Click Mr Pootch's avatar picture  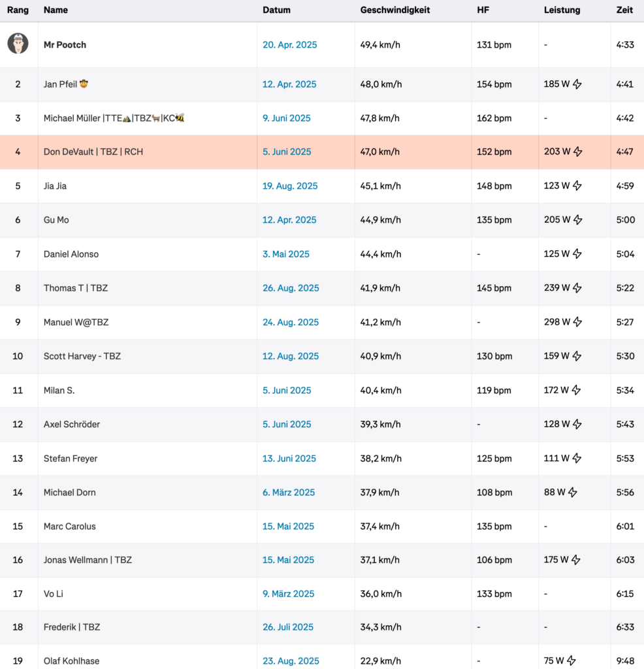point(18,44)
